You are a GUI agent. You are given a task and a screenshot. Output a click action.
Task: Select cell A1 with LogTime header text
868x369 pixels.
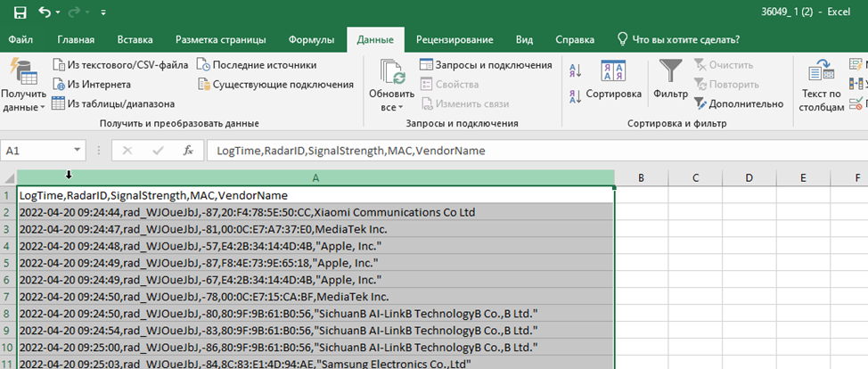[x=315, y=195]
